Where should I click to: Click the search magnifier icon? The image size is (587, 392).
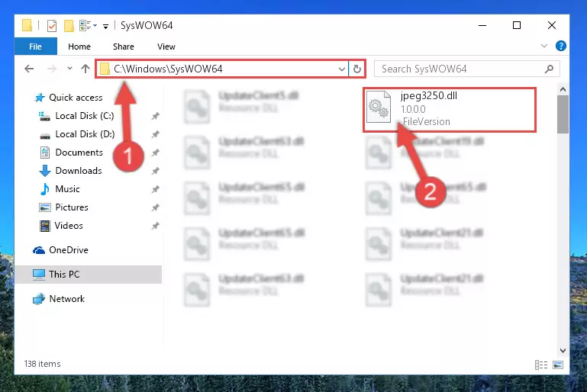549,69
